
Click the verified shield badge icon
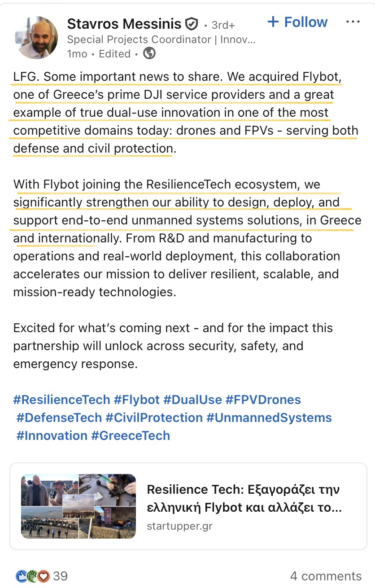pos(192,24)
